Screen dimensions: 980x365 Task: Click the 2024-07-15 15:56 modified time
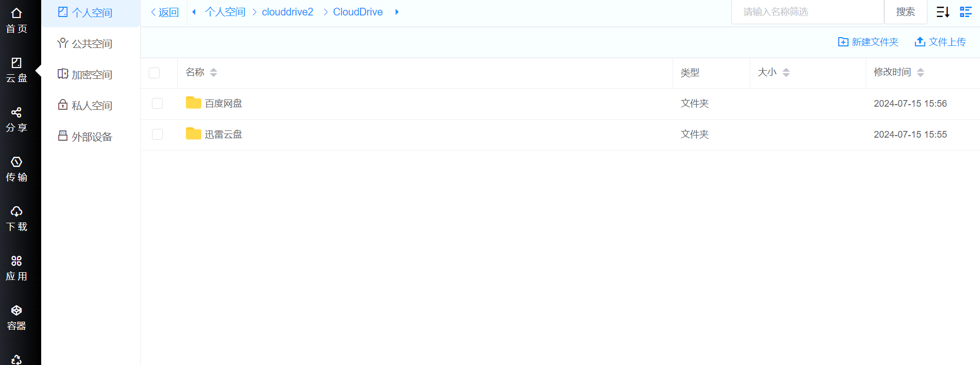pyautogui.click(x=910, y=104)
